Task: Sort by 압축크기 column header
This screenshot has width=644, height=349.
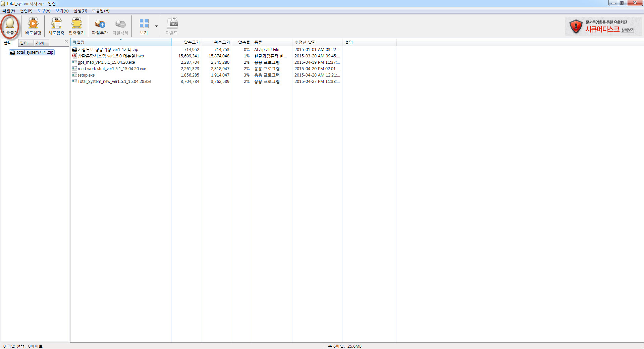Action: point(186,42)
